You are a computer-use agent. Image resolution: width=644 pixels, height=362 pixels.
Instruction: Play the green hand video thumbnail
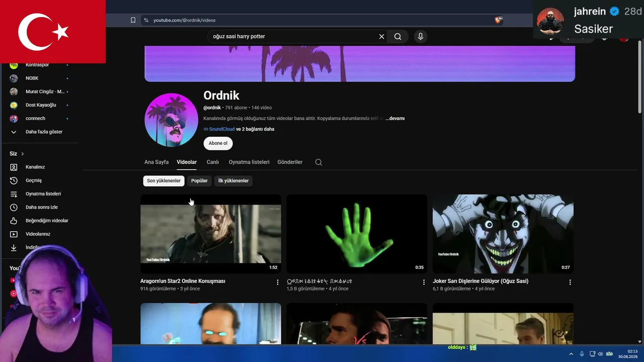[x=357, y=234]
